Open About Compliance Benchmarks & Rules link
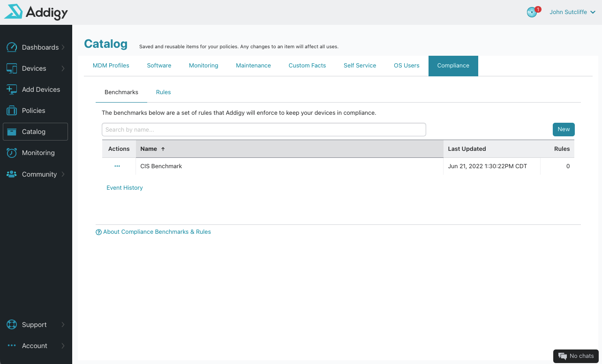The width and height of the screenshot is (602, 364). tap(157, 232)
